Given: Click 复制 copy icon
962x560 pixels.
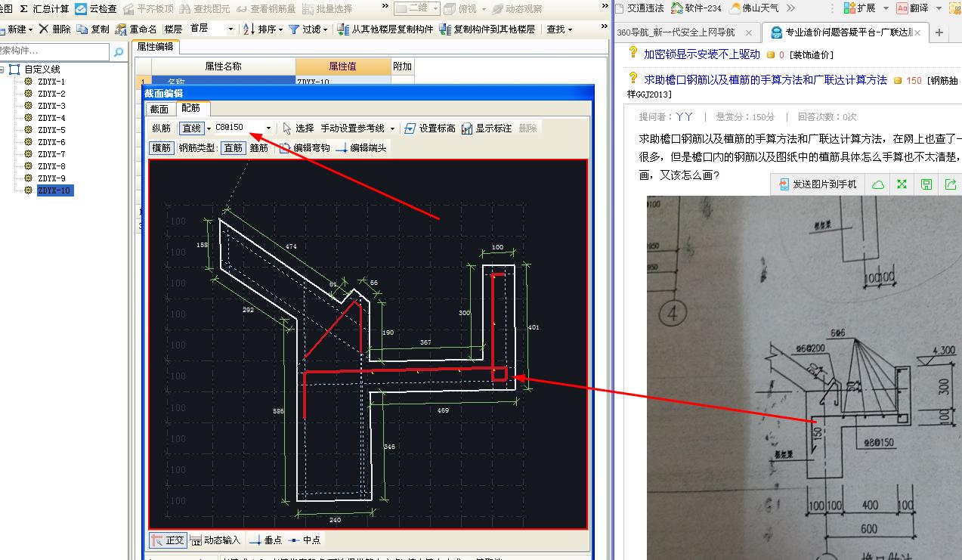Looking at the screenshot, I should click(82, 29).
